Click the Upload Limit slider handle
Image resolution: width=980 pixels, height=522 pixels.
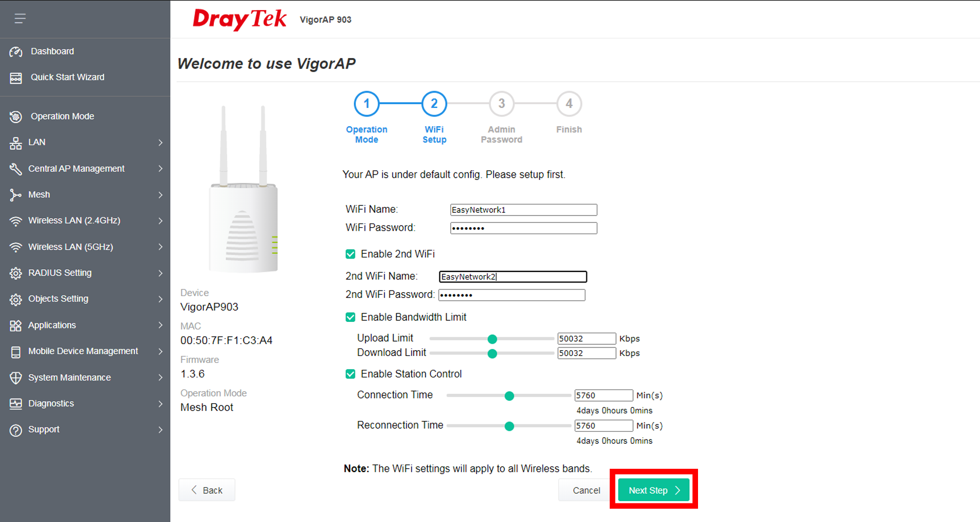[493, 339]
